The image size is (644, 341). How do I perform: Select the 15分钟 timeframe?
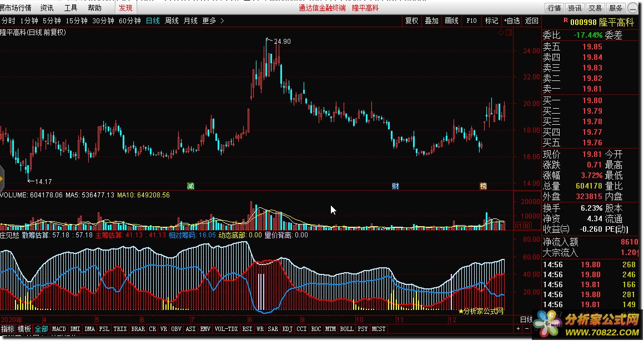tap(77, 21)
